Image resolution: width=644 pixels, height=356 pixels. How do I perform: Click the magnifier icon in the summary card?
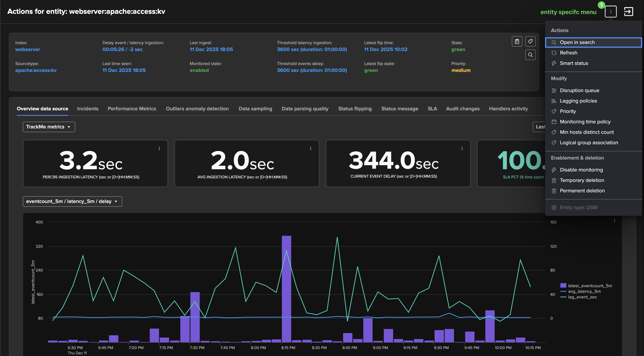[530, 55]
